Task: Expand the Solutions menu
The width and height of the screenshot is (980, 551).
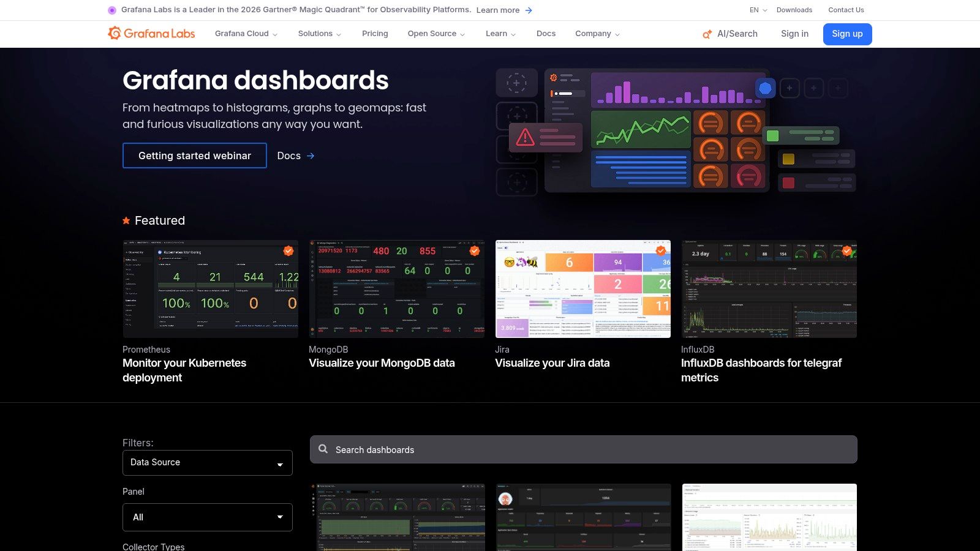Action: (x=320, y=34)
